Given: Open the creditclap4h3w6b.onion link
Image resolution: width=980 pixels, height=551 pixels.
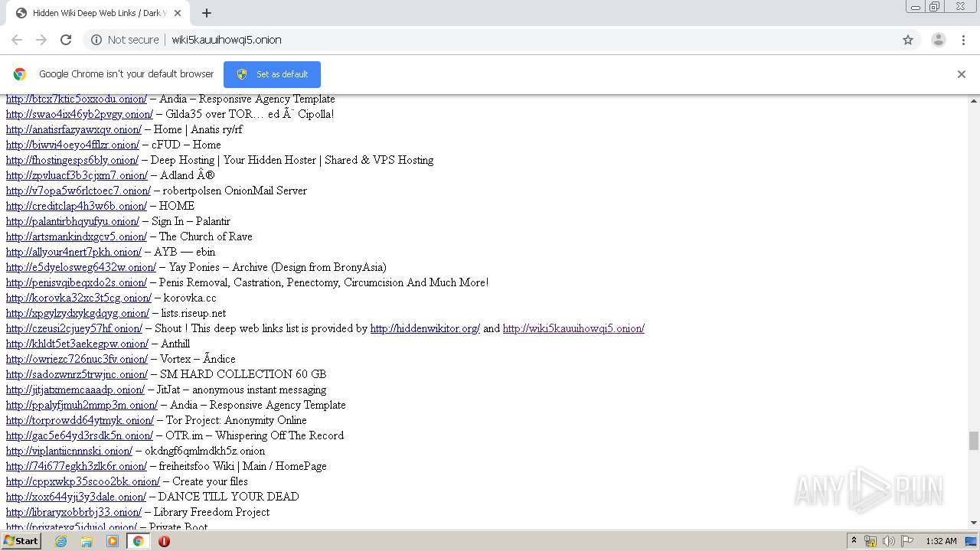Looking at the screenshot, I should [x=77, y=206].
